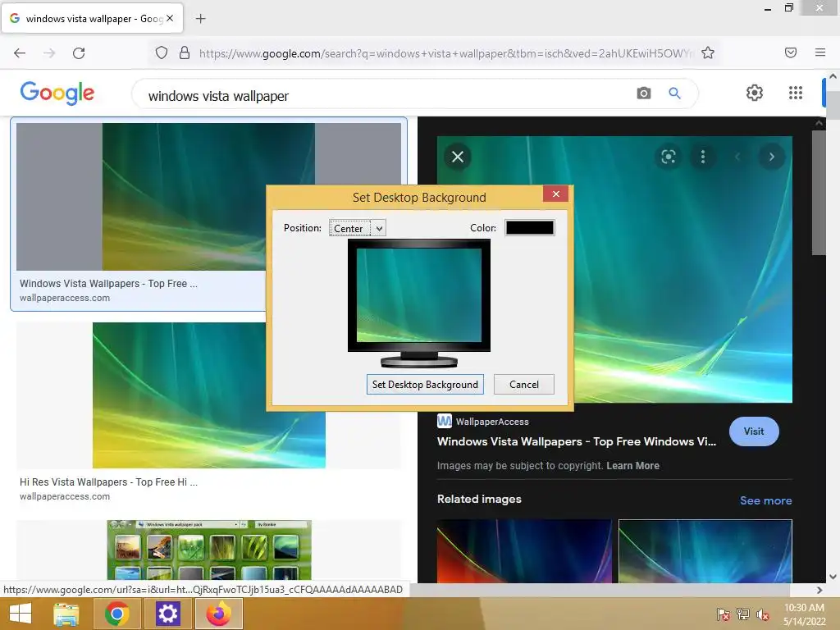
Task: Click Set Desktop Background button
Action: click(425, 384)
